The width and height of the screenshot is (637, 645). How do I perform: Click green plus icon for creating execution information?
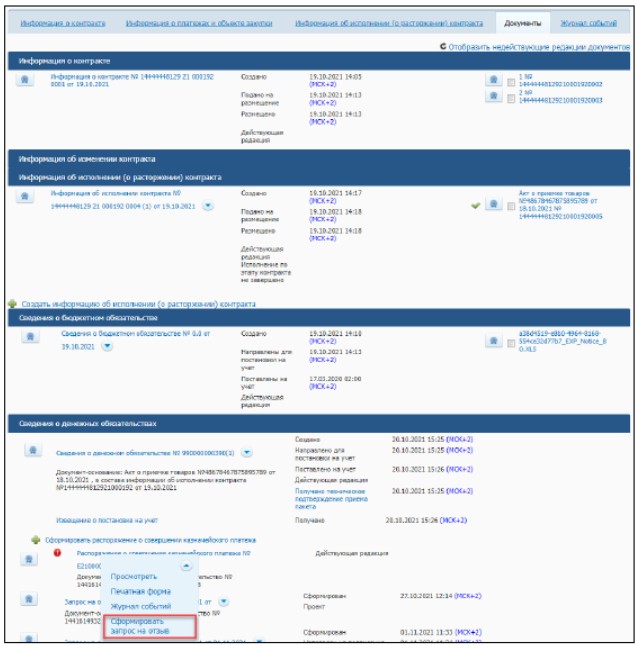[x=12, y=304]
